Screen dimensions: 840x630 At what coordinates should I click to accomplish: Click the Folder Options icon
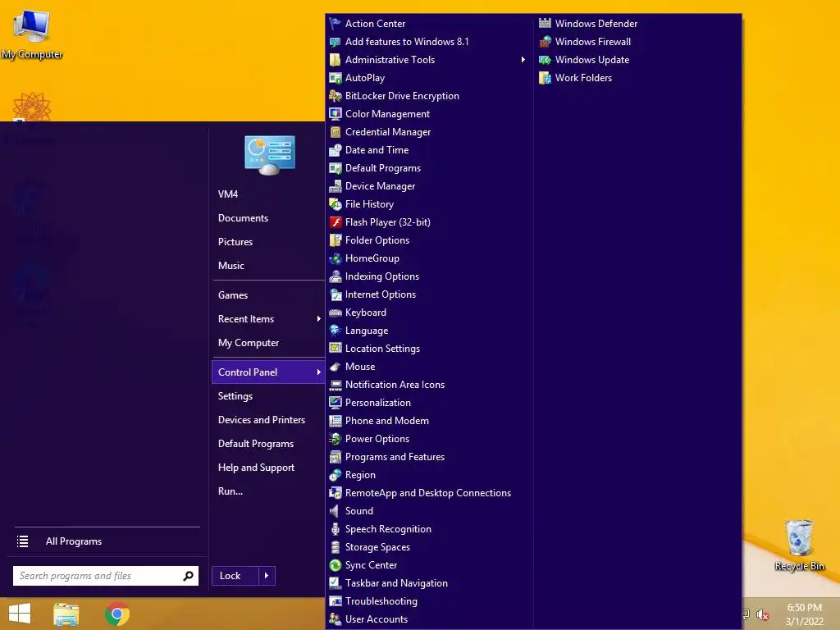tap(336, 240)
